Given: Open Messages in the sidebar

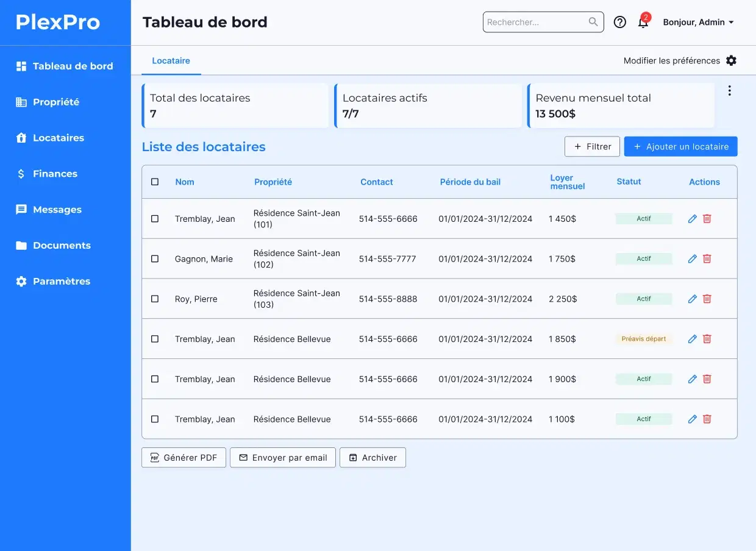Looking at the screenshot, I should click(x=57, y=210).
